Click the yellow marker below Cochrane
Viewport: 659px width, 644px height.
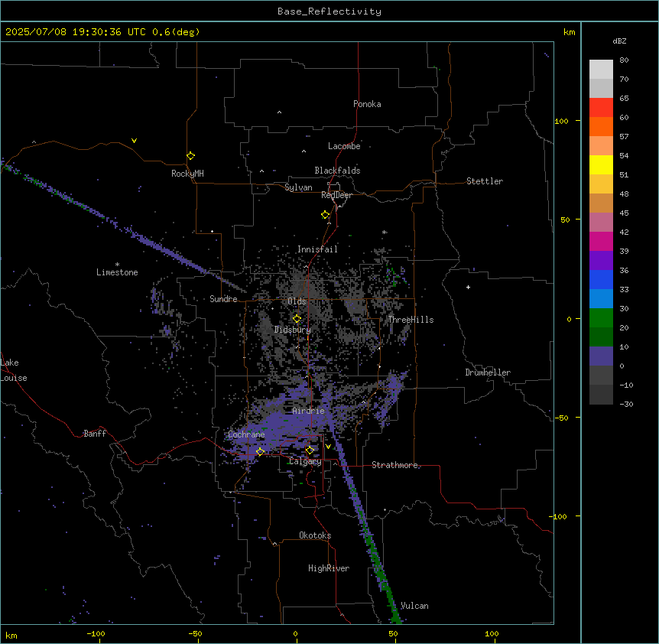(x=260, y=452)
